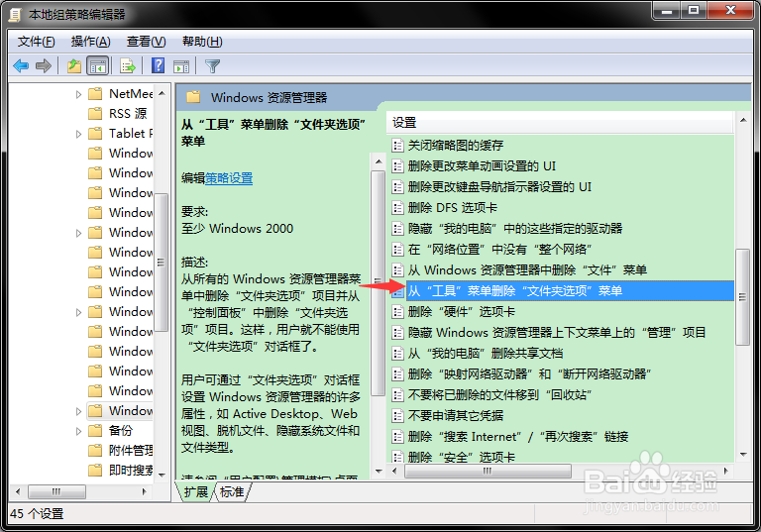This screenshot has height=532, width=761.
Task: Click the settings list scroll up arrow
Action: (x=743, y=120)
